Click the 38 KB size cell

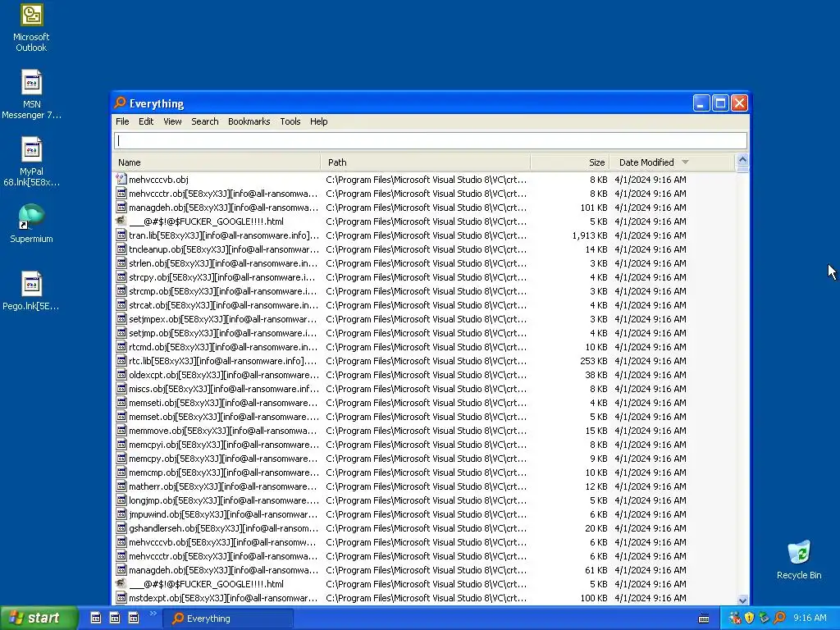(596, 374)
